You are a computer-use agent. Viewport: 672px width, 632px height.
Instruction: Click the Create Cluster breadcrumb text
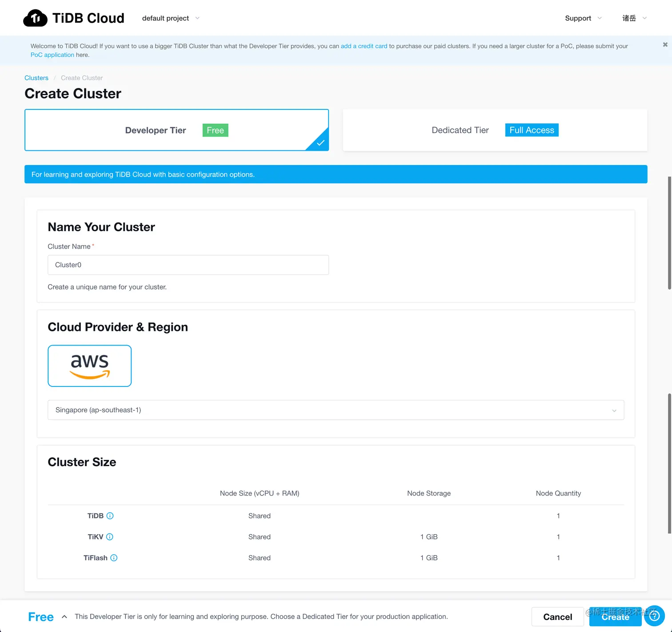click(82, 78)
